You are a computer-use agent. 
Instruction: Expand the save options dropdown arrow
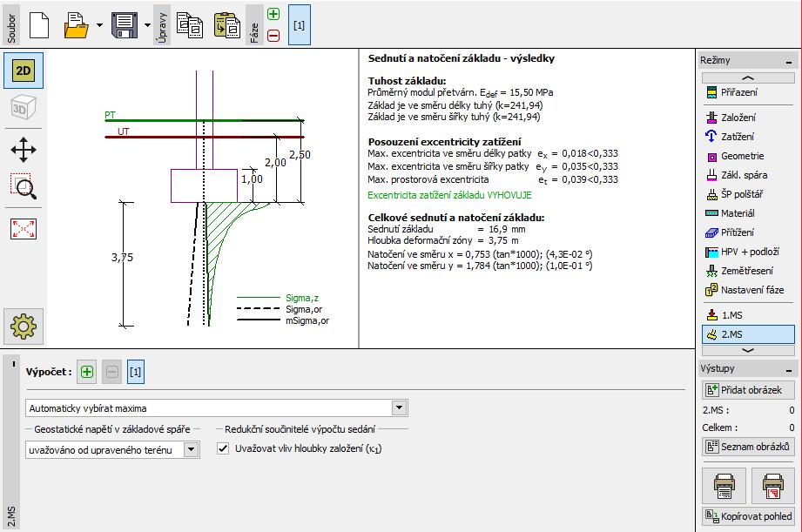(x=147, y=25)
